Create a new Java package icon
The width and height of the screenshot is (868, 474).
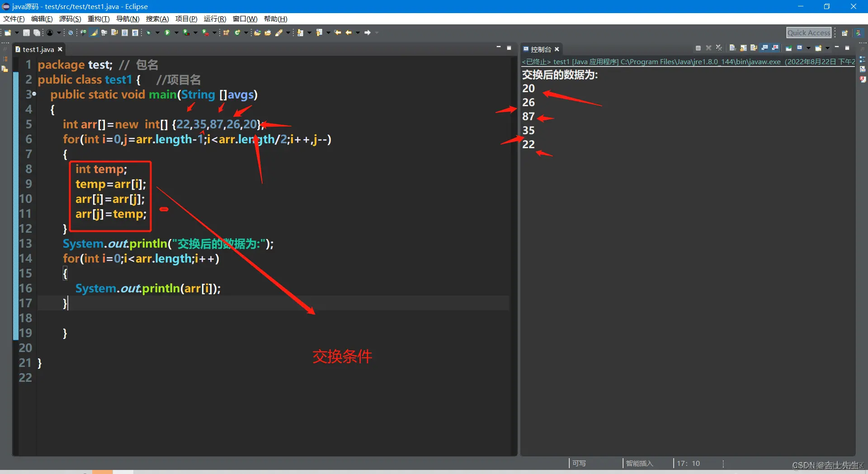click(226, 33)
